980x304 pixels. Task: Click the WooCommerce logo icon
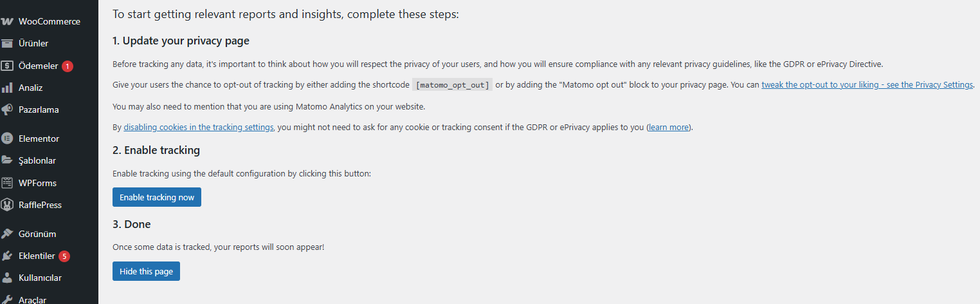point(7,21)
